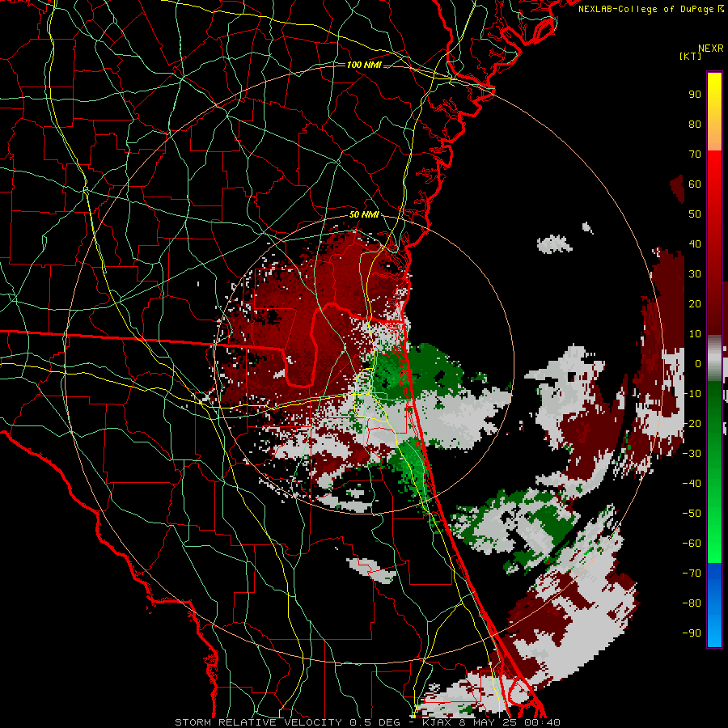Click the positive 30 value on the velocity scale
Image resolution: width=728 pixels, height=728 pixels.
coord(695,274)
